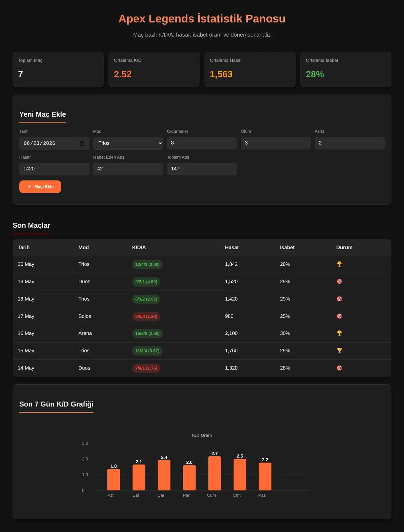
Task: Click the Toplam Maç stat card
Action: tap(58, 69)
